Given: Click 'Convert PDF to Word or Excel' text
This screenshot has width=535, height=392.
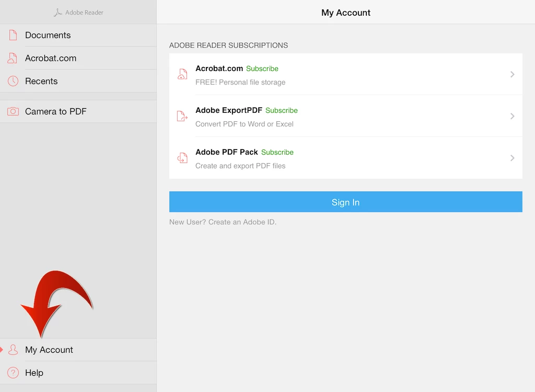Looking at the screenshot, I should [245, 124].
